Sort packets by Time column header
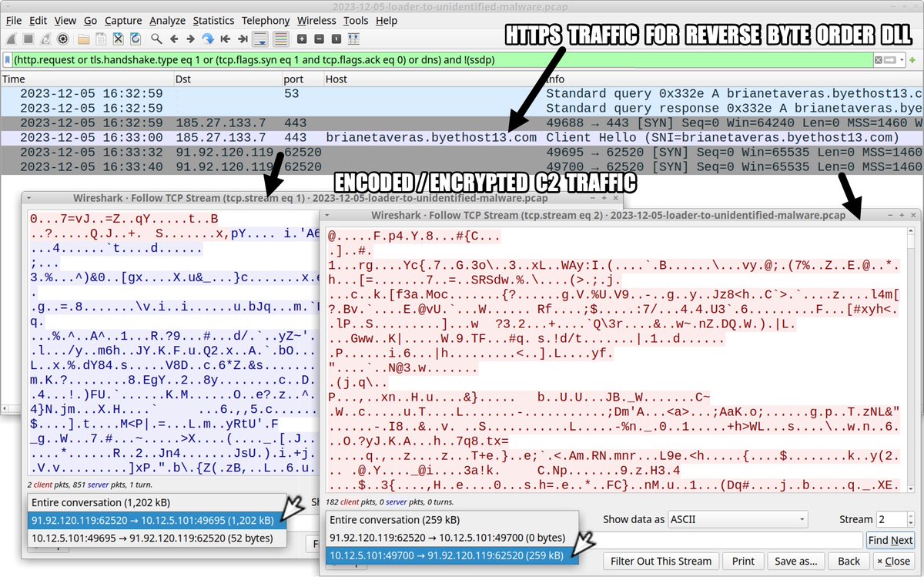Screen dimensions: 924x577 point(86,79)
